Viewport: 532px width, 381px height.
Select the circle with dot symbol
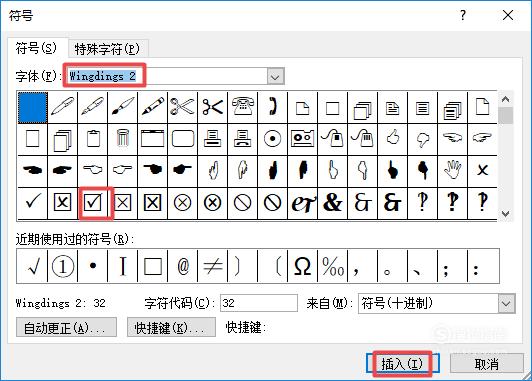pos(272,138)
